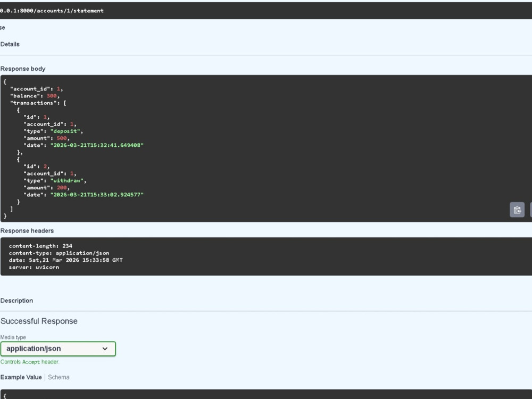Click the "Details" column heading
Viewport: 532px width, 399px height.
[10, 45]
